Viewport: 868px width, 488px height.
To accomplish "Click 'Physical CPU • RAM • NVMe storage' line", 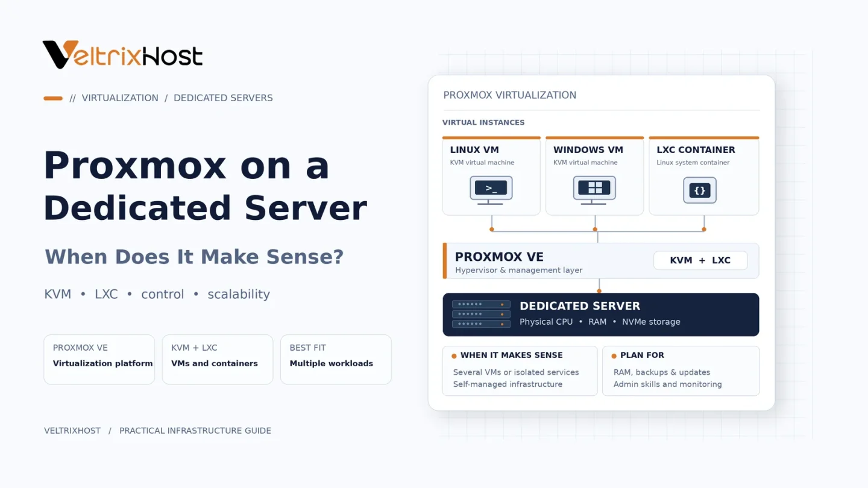I will [600, 322].
